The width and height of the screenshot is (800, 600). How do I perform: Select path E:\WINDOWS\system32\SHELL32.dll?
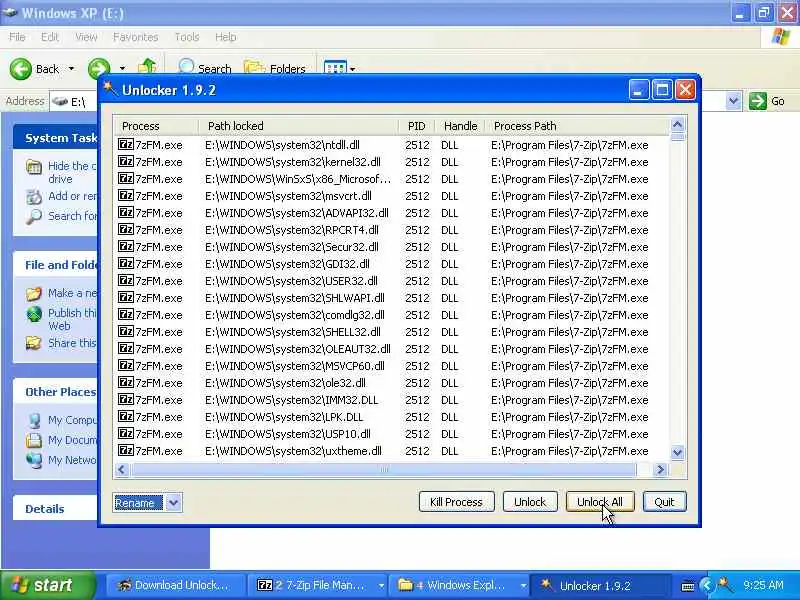(293, 332)
